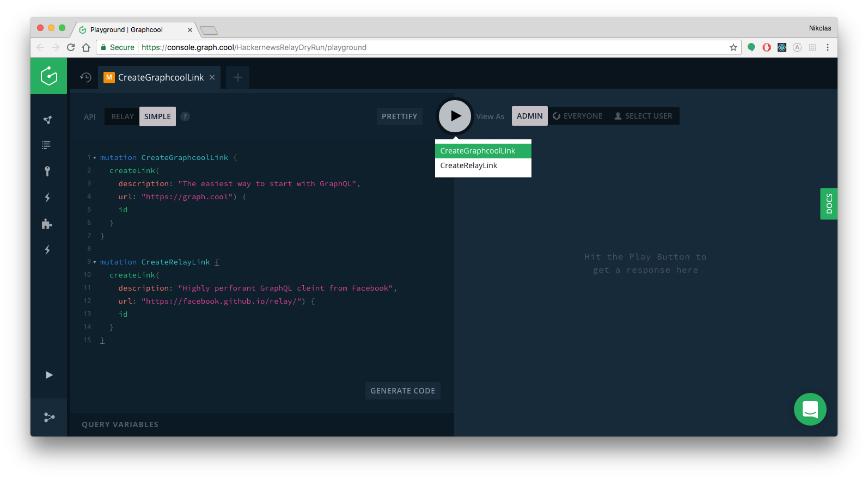Click the "https://facebook.github.io/relay/" string

[222, 301]
